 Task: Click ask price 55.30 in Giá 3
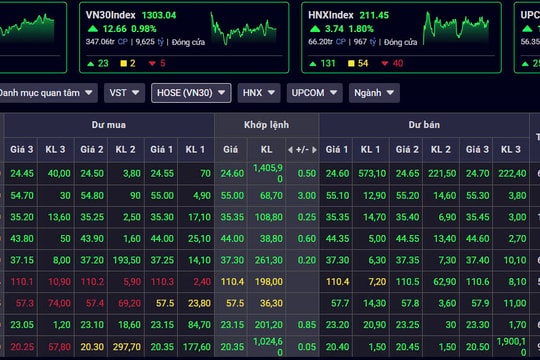click(477, 196)
